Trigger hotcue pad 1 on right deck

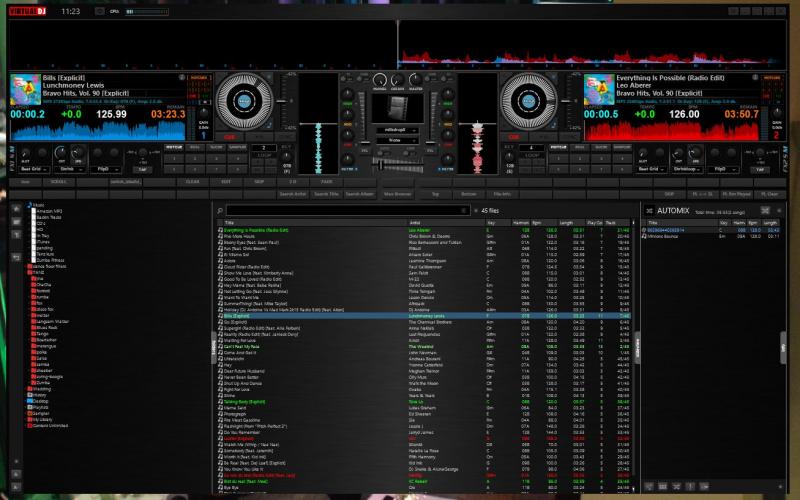558,159
